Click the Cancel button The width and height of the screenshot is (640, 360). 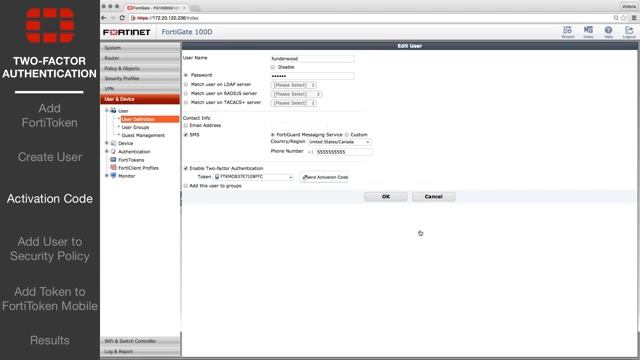click(433, 197)
